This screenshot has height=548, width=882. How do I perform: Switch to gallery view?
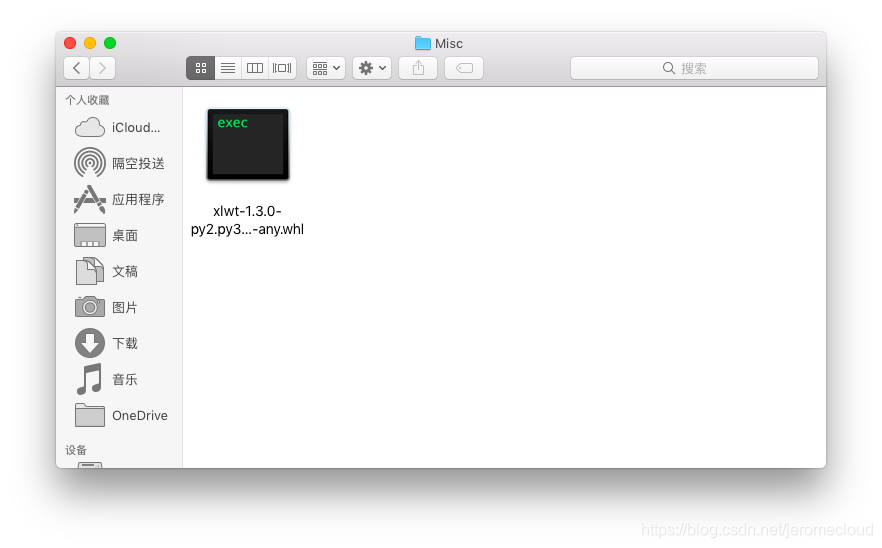pyautogui.click(x=282, y=68)
